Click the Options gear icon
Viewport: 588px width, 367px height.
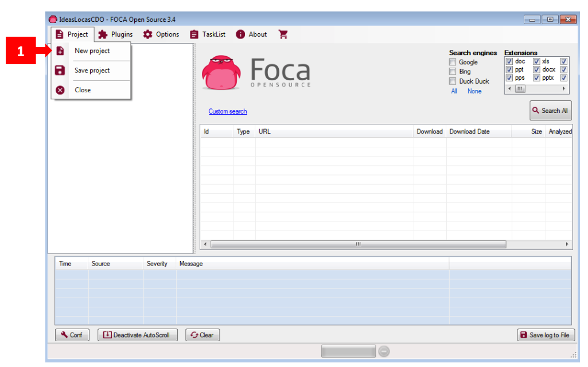[x=148, y=34]
